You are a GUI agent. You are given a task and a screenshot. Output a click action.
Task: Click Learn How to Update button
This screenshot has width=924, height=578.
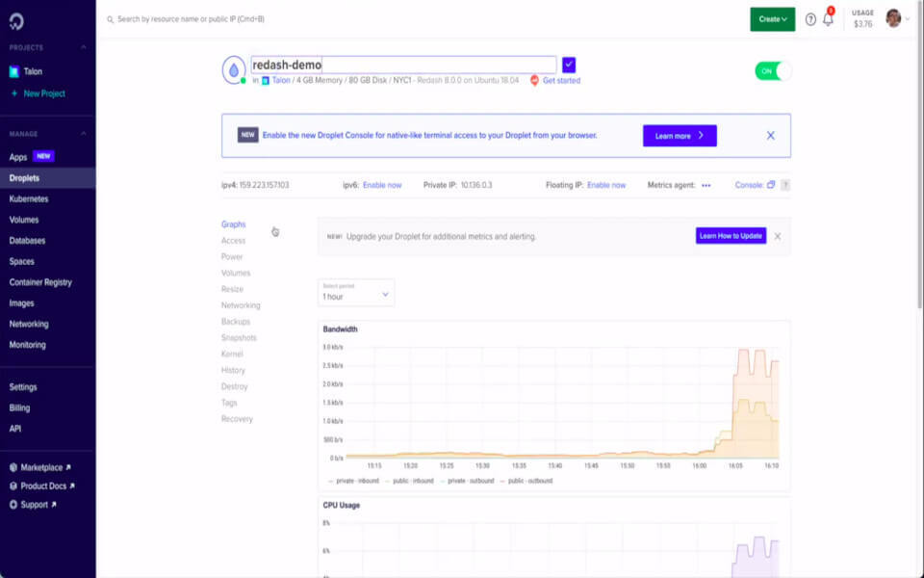[731, 236]
